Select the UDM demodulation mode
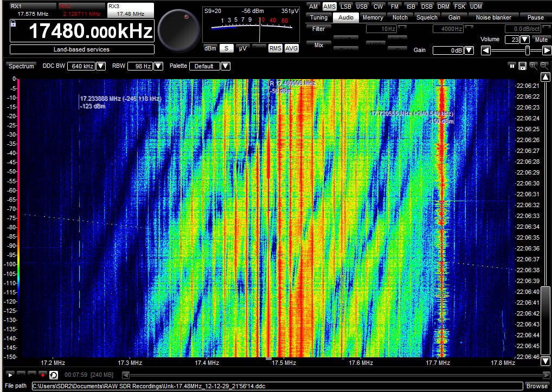Viewport: 552px width, 392px height. click(476, 7)
